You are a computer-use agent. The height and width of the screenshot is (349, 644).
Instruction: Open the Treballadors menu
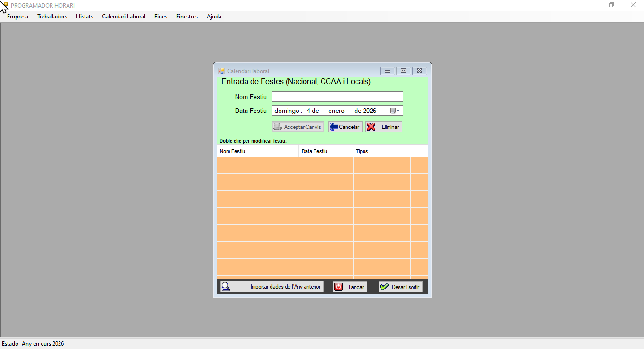coord(52,17)
